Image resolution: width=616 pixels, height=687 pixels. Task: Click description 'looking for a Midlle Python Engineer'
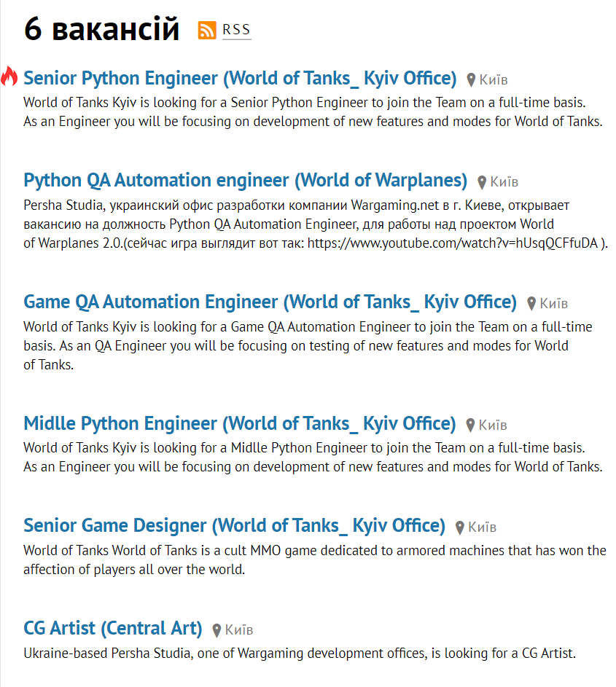click(x=313, y=457)
